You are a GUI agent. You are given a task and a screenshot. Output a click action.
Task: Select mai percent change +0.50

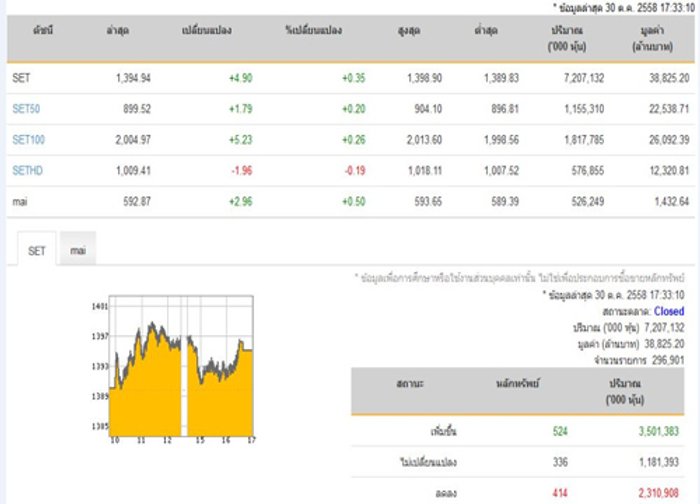pos(354,201)
